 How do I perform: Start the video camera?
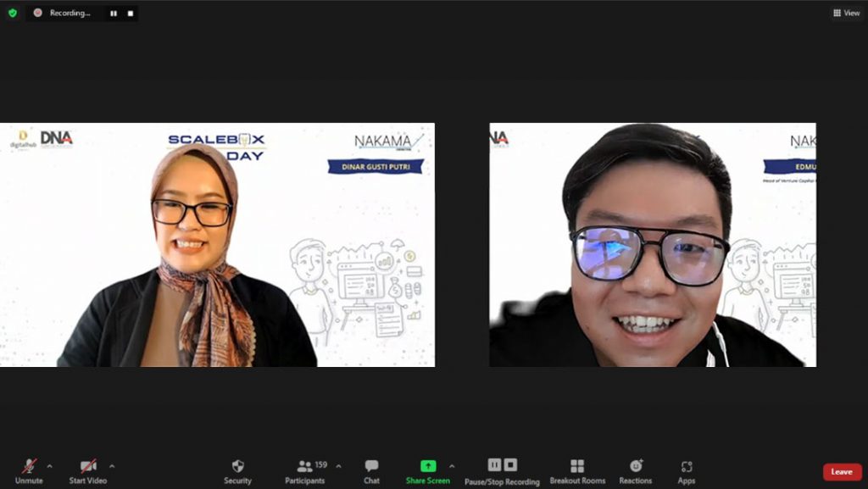pyautogui.click(x=88, y=471)
